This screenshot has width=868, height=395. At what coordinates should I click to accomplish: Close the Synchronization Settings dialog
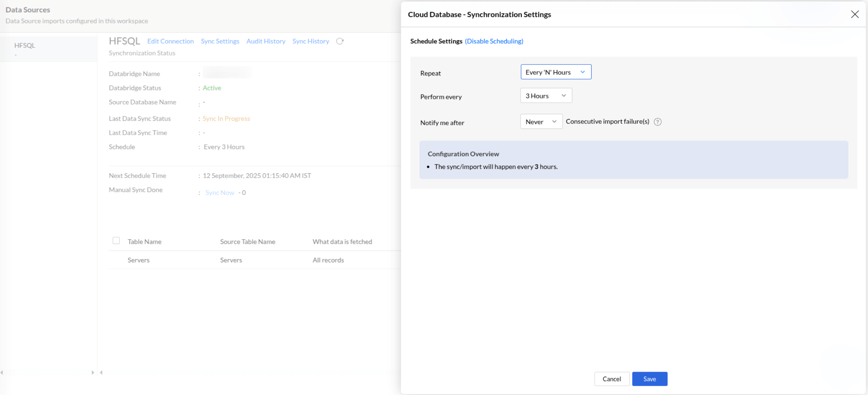855,14
